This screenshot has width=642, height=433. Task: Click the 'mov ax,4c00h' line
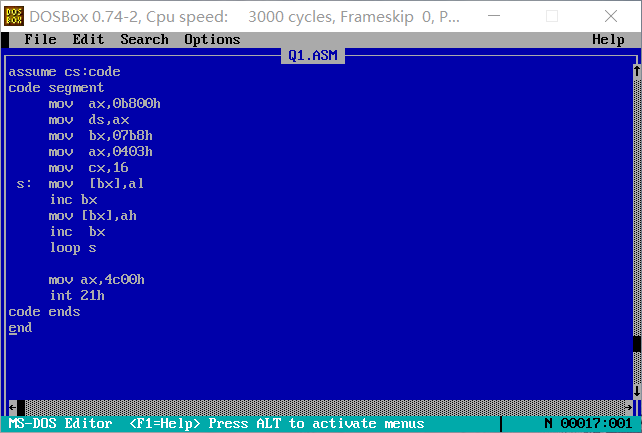[97, 280]
